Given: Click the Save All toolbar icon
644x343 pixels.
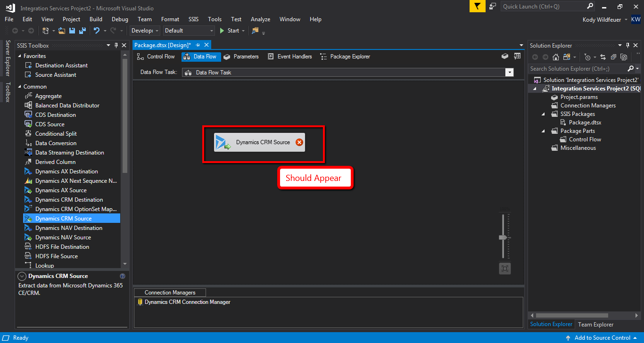Looking at the screenshot, I should tap(83, 31).
